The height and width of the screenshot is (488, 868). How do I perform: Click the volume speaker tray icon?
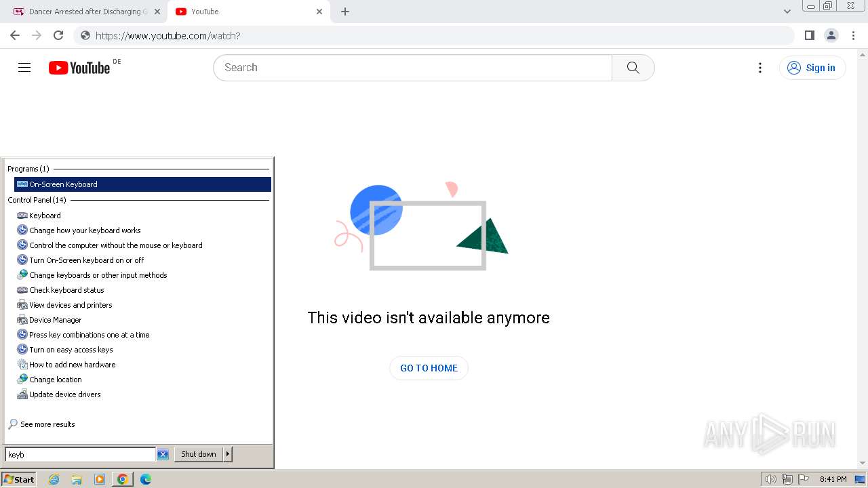click(770, 479)
